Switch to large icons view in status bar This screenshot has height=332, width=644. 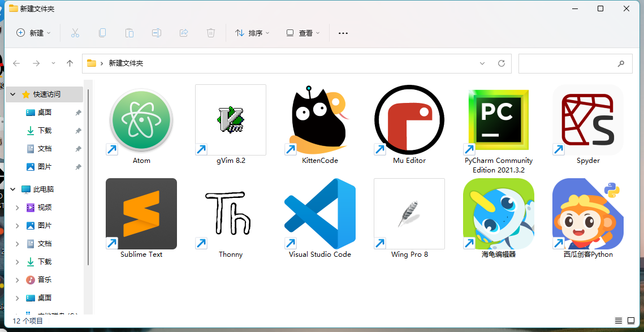pos(631,321)
